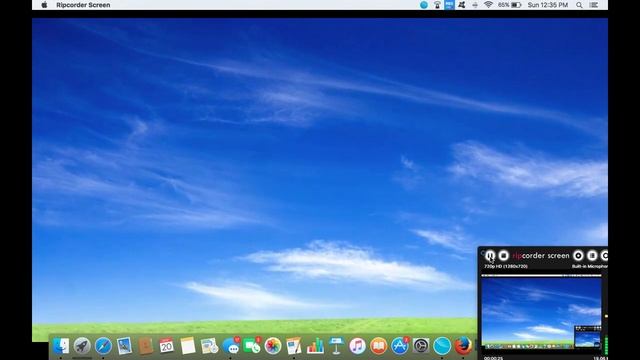Open the 720p HD resolution selector
Screen dimensions: 640x360
[x=506, y=267]
